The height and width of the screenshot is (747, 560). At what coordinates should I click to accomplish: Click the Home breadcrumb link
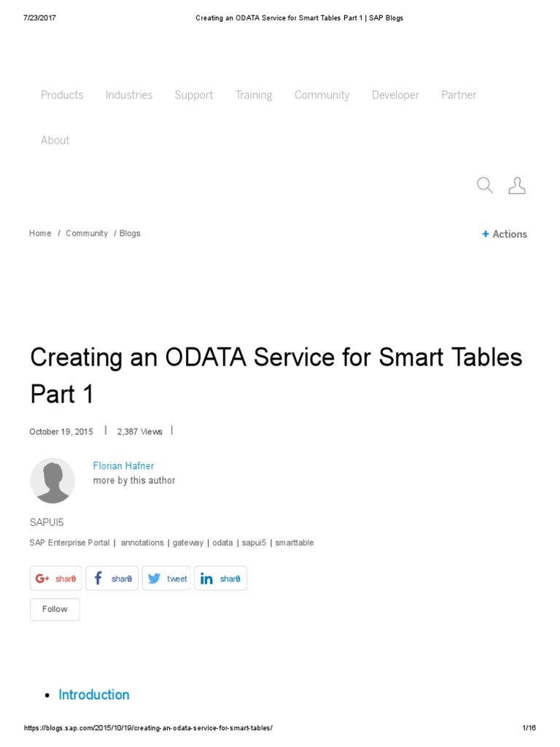tap(40, 233)
